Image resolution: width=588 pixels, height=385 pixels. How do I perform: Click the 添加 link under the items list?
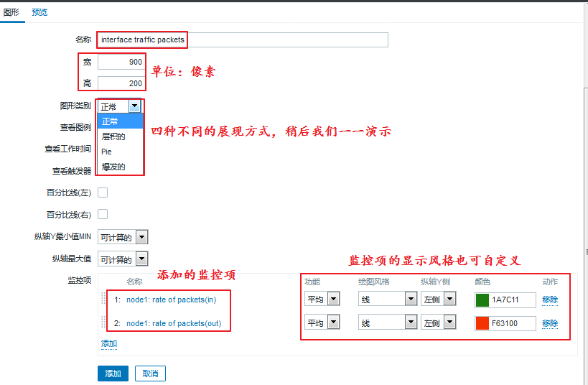pos(109,344)
